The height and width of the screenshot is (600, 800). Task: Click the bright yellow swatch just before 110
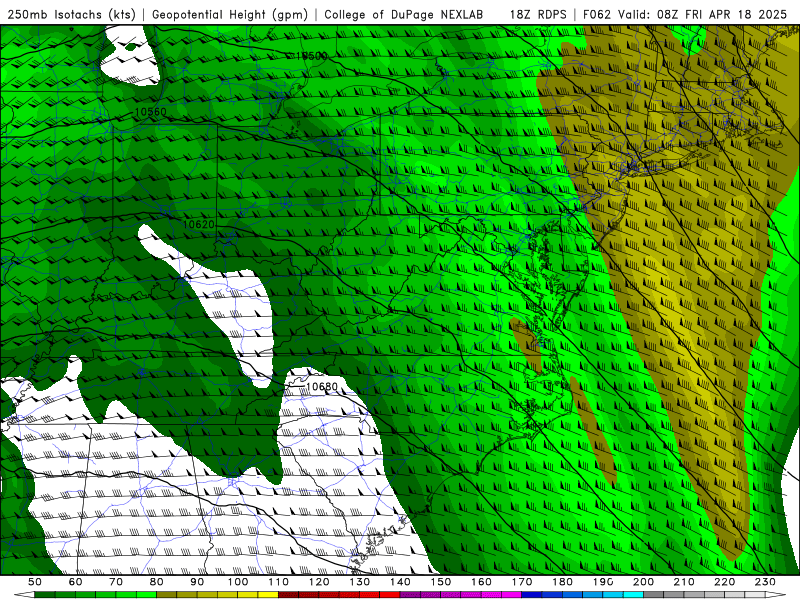[268, 595]
